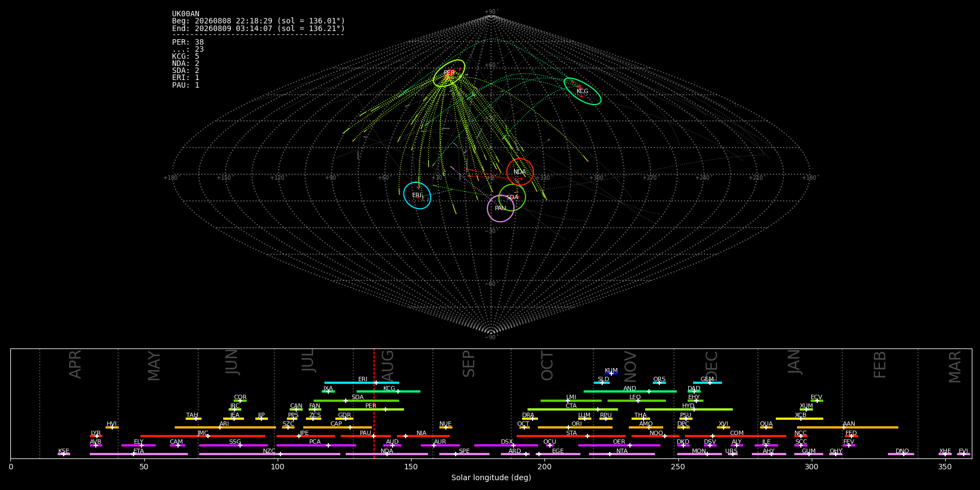Viewport: 980px width, 490px height.
Task: Click the red NDA radiant circle
Action: coord(520,172)
